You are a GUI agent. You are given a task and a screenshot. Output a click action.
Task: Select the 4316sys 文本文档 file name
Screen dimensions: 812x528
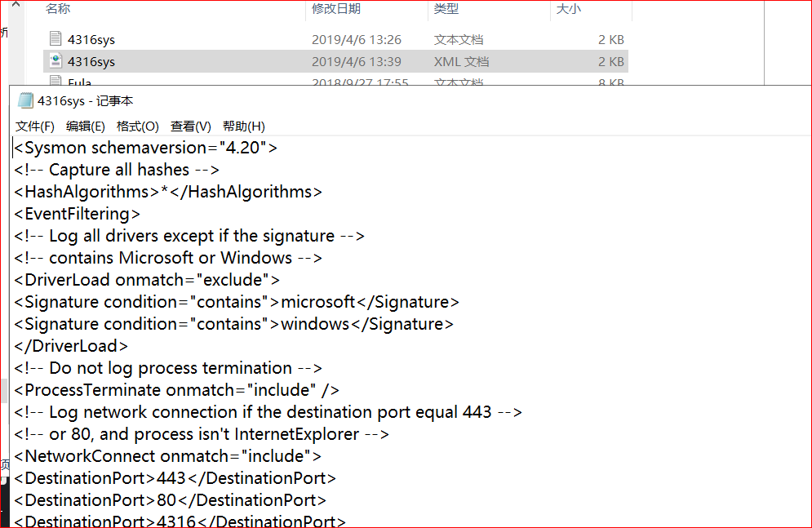coord(91,39)
